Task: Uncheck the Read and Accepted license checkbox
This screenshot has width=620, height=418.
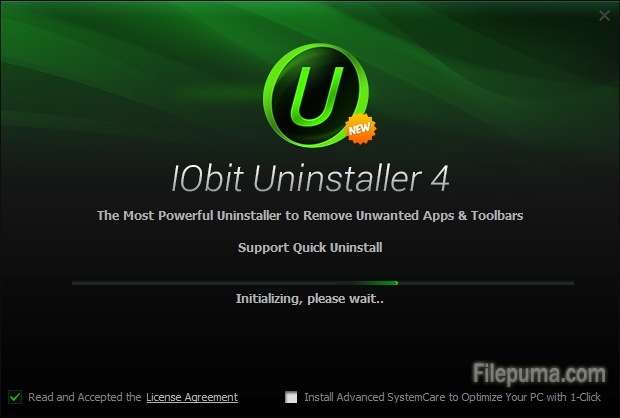Action: (15, 397)
